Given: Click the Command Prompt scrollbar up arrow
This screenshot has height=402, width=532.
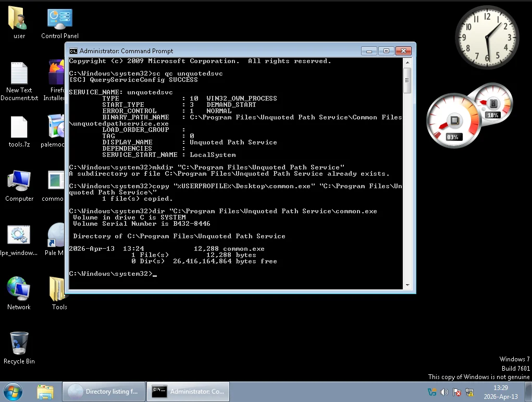Looking at the screenshot, I should (x=407, y=63).
